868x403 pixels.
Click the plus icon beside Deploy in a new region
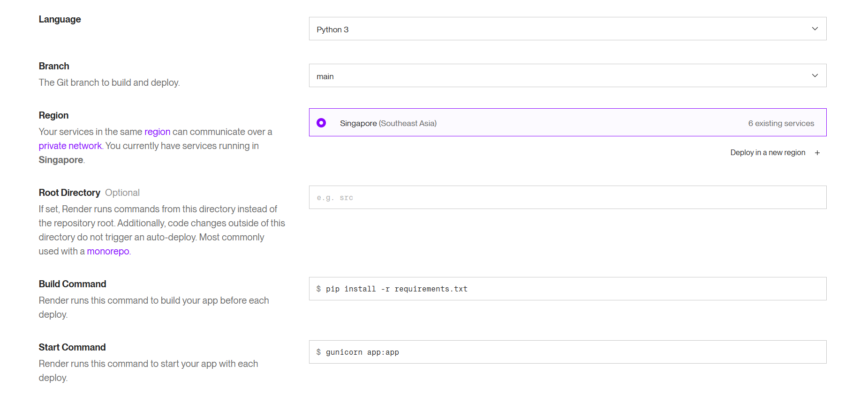pos(817,153)
